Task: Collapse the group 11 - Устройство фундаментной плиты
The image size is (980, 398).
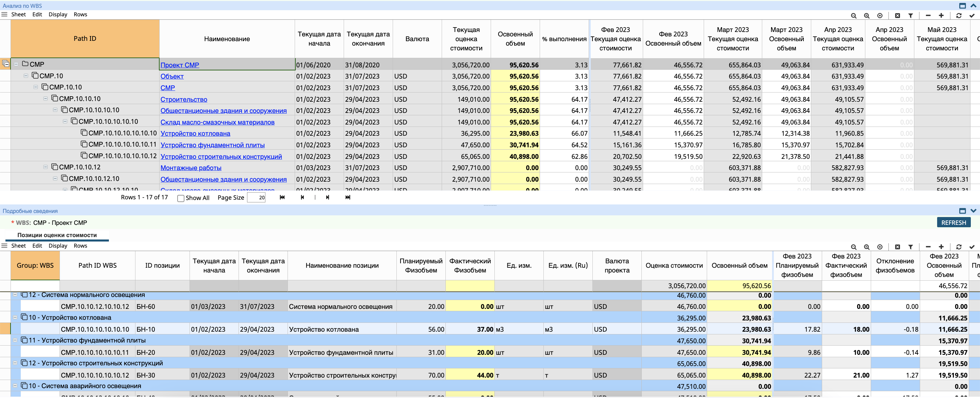Action: [15, 340]
